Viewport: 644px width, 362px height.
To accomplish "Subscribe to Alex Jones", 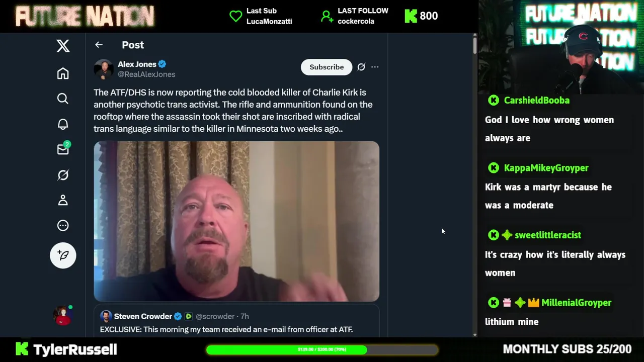I will [x=327, y=67].
